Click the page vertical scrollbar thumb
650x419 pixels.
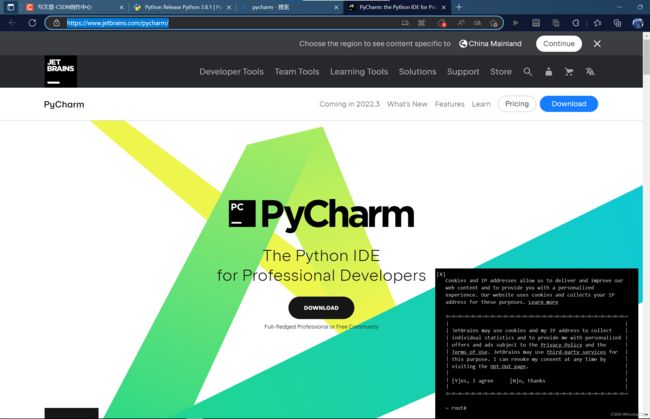point(646,57)
